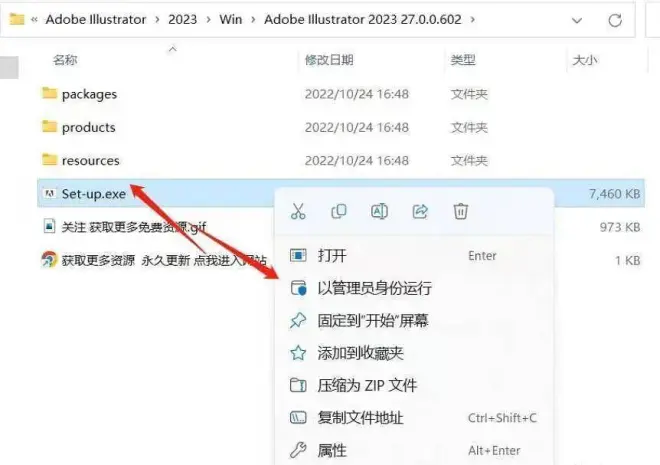Show hidden parent folders via « chevron
Image resolution: width=660 pixels, height=465 pixels.
coord(35,19)
